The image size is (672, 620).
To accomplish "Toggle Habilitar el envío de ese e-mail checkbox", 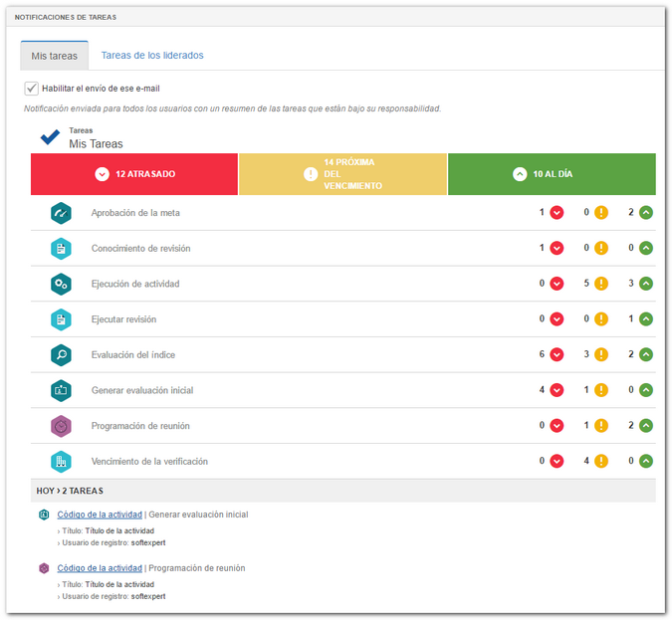I will tap(31, 89).
